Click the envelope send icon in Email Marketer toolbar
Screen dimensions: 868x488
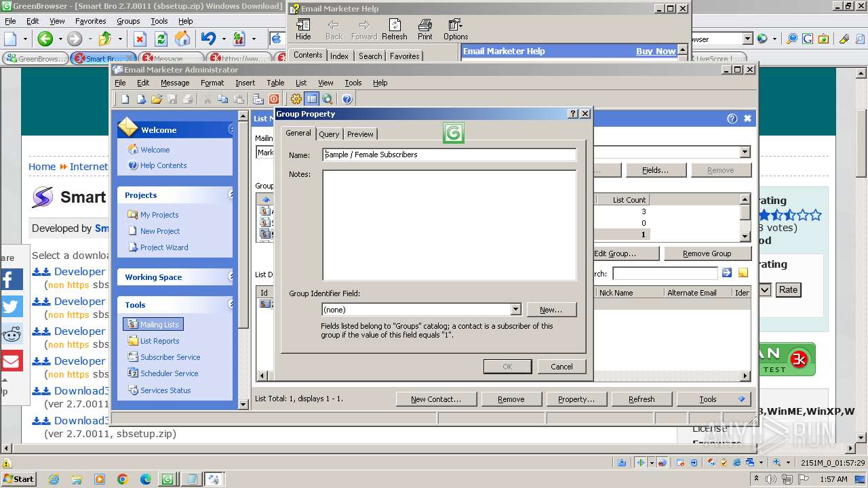(x=258, y=99)
